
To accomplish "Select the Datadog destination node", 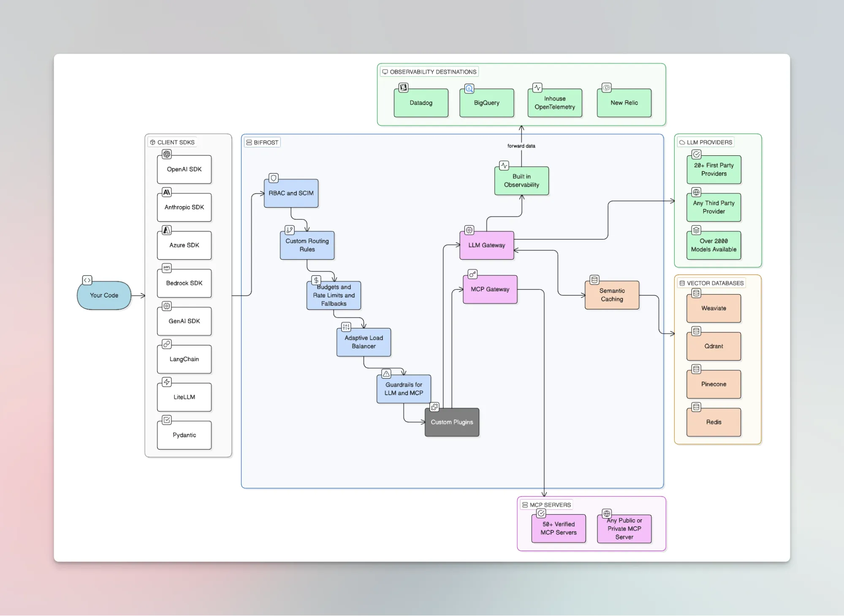I will tap(421, 103).
